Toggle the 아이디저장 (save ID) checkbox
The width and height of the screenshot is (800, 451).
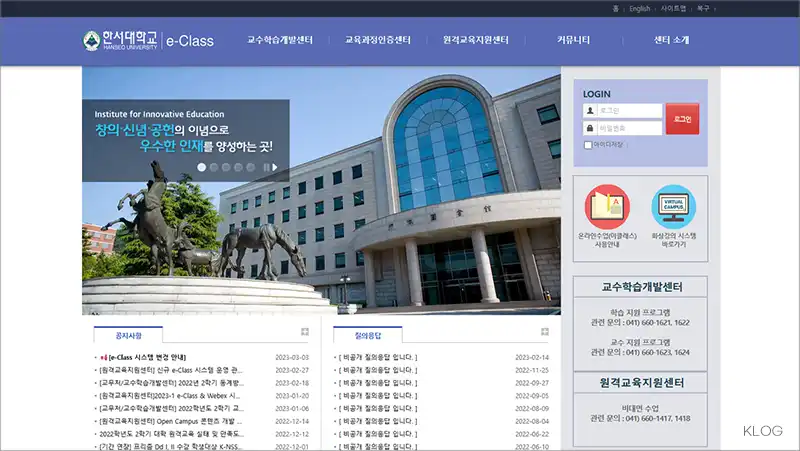click(588, 145)
